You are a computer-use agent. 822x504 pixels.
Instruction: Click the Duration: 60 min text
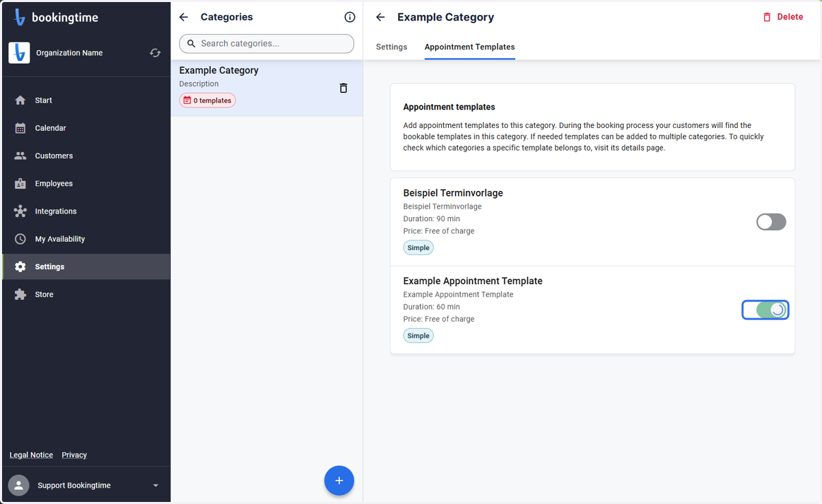click(432, 307)
